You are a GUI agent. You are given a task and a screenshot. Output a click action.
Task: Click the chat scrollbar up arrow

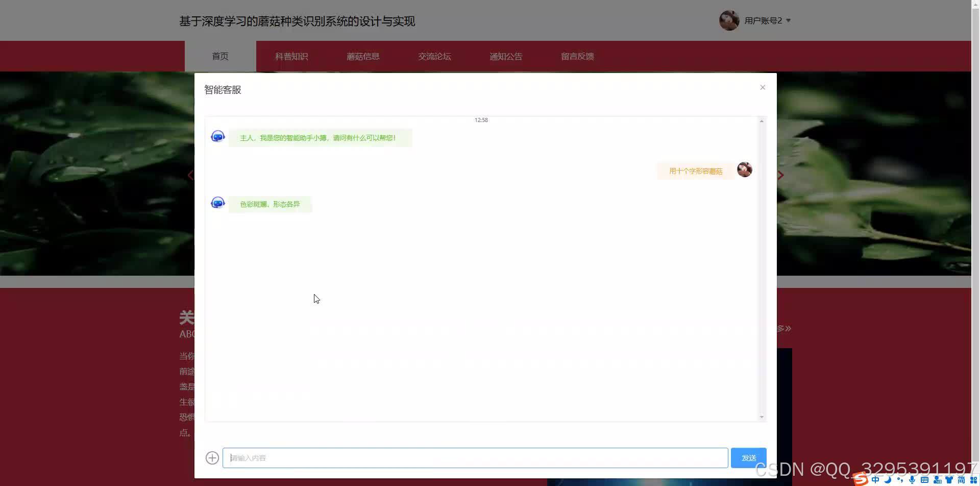tap(762, 121)
